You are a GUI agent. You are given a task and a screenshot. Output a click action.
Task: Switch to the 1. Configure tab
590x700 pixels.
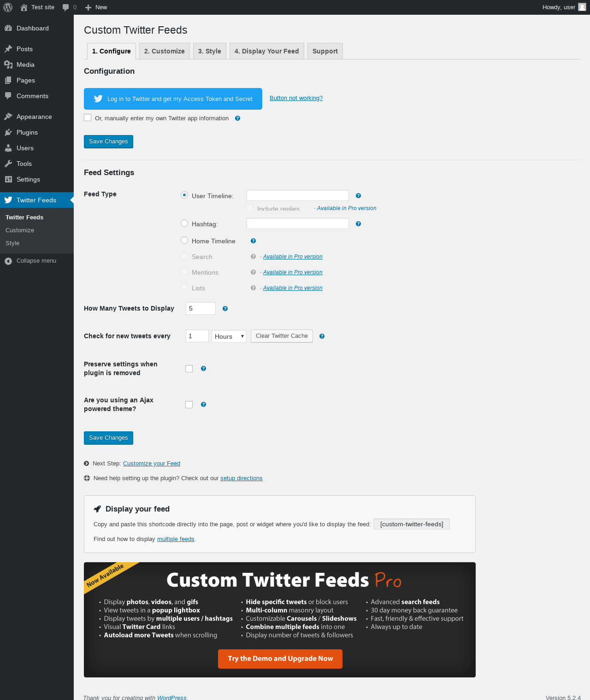(x=112, y=51)
